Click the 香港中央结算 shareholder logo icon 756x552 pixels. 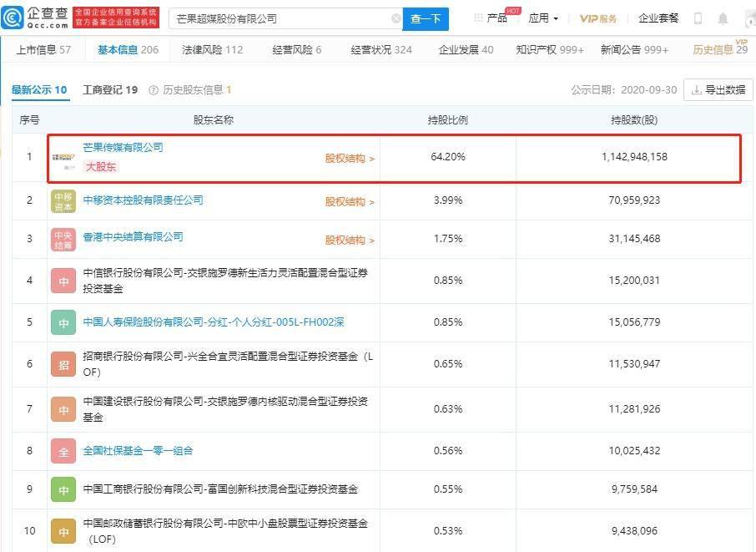pyautogui.click(x=63, y=240)
